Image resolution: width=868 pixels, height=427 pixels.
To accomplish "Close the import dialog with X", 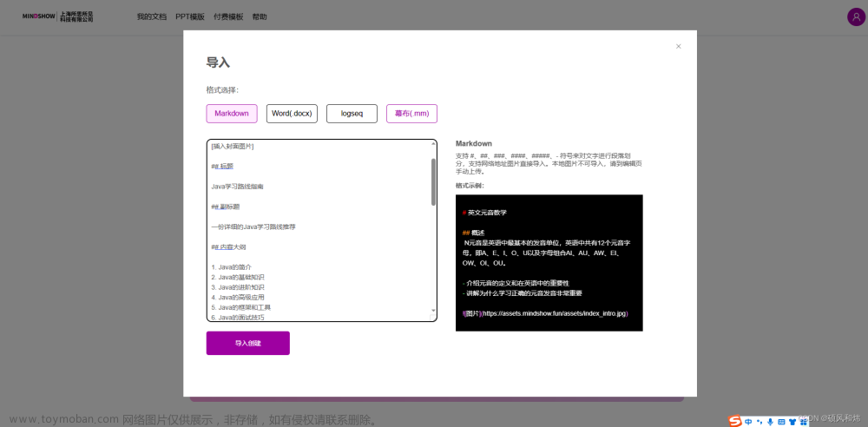I will (678, 47).
